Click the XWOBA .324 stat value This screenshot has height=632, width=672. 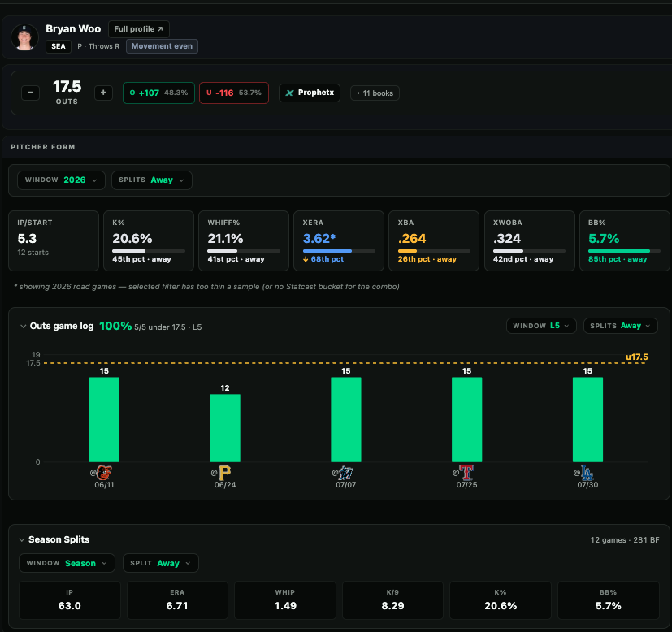[x=507, y=239]
